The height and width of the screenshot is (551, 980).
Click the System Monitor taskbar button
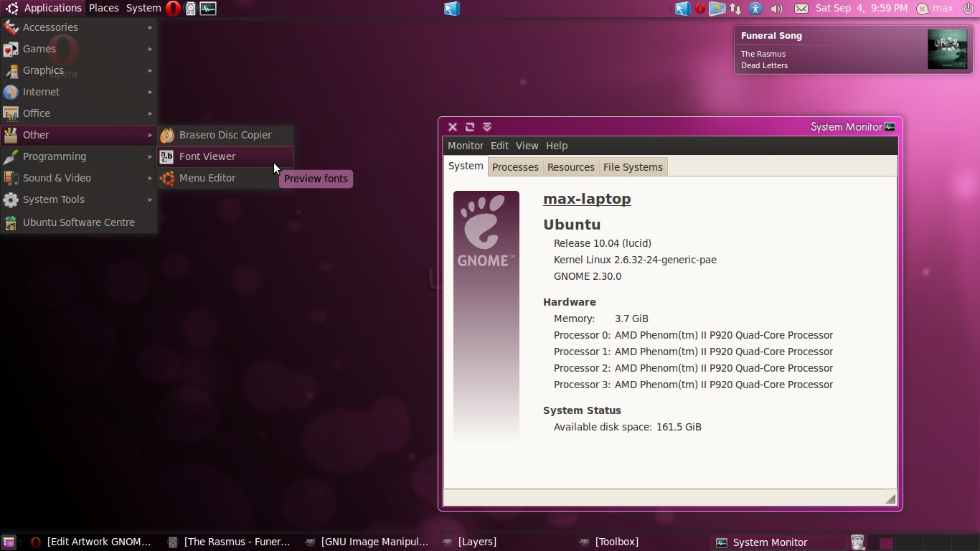pos(779,542)
